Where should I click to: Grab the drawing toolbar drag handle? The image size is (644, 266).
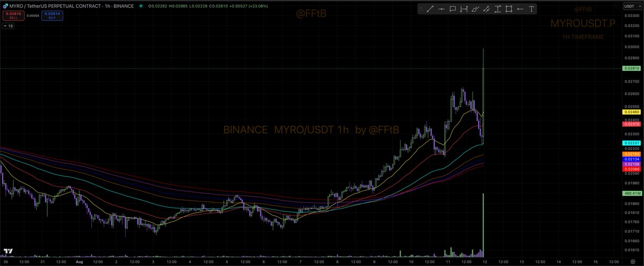tap(421, 9)
